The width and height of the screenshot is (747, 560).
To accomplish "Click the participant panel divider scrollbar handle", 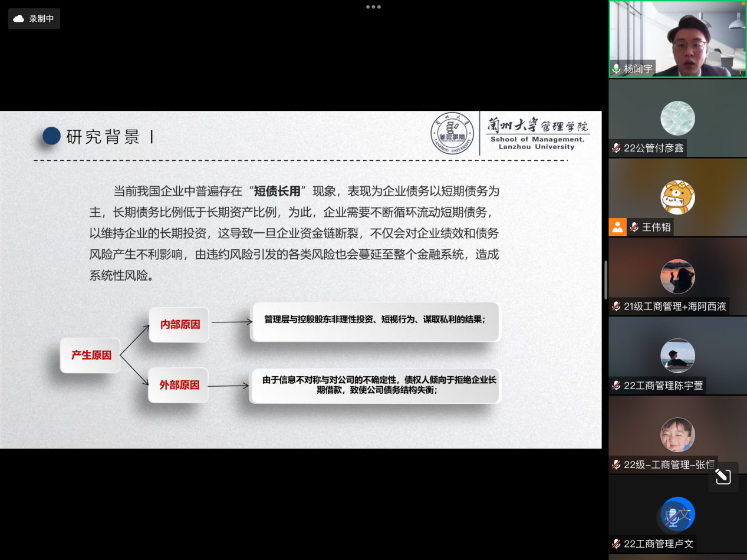I will point(606,279).
